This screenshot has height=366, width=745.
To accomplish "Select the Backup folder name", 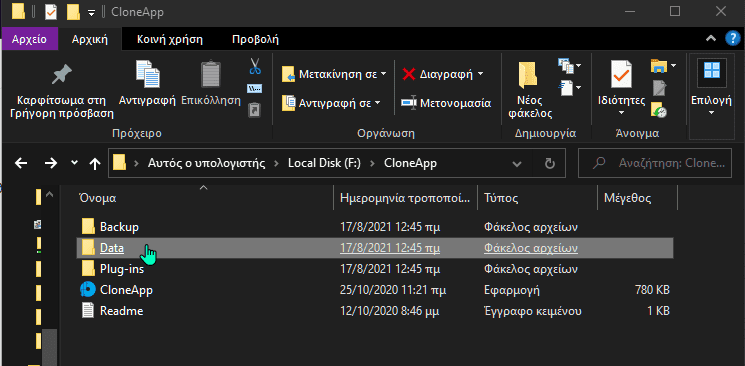I will (119, 227).
